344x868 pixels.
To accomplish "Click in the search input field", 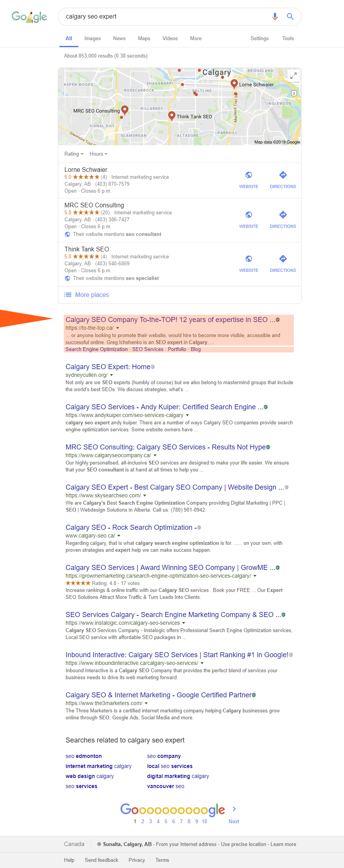I will 162,17.
